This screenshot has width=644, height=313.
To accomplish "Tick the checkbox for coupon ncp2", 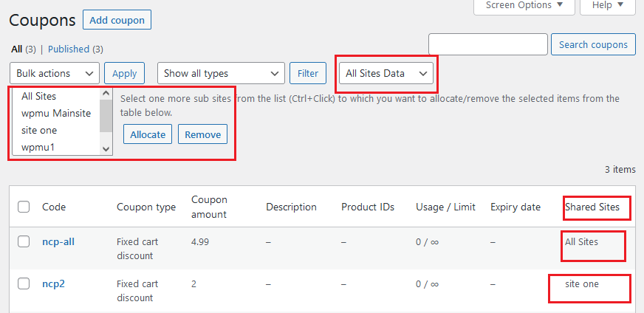I will [x=24, y=283].
